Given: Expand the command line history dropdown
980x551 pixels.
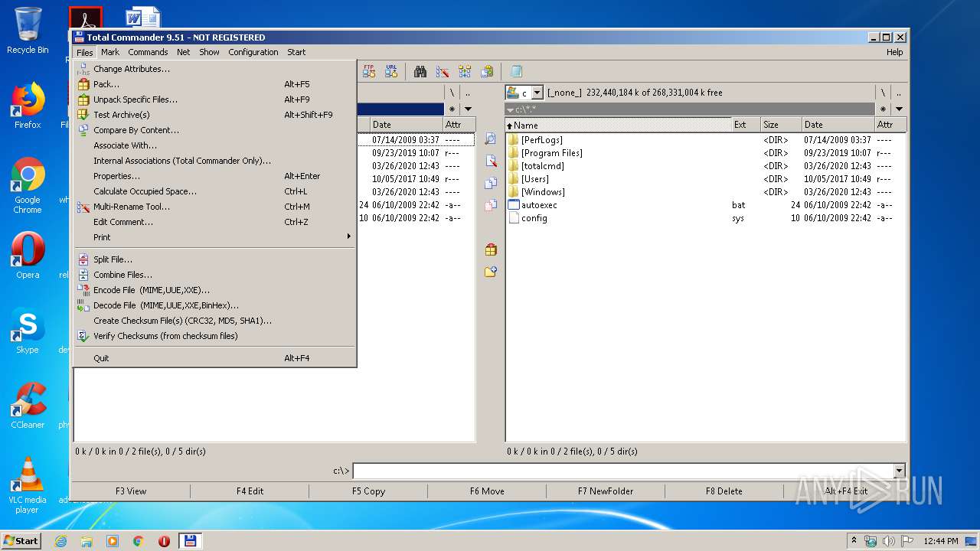Looking at the screenshot, I should pyautogui.click(x=899, y=471).
